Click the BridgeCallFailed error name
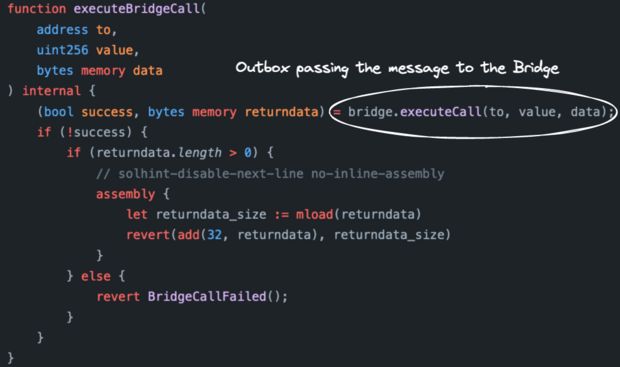This screenshot has width=620, height=367. pos(207,297)
